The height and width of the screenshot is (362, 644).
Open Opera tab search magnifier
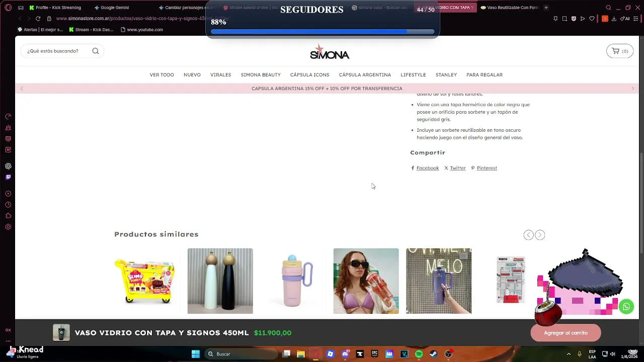tap(608, 8)
